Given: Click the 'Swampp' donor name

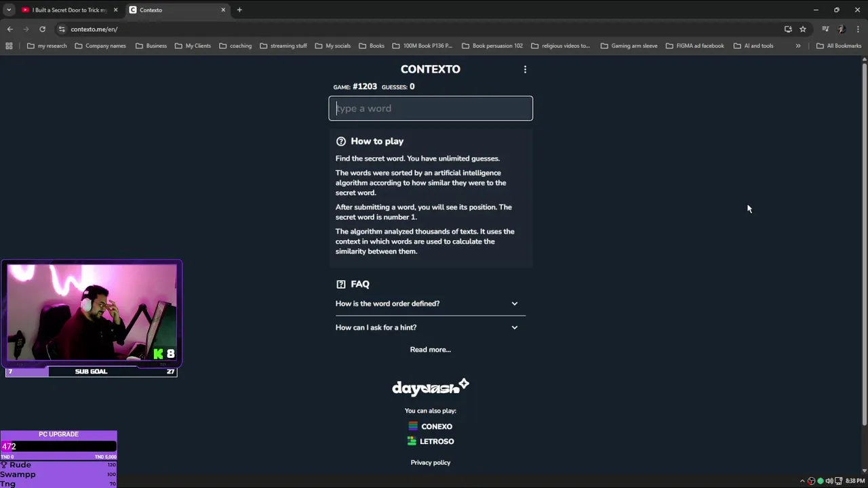Looking at the screenshot, I should (18, 474).
